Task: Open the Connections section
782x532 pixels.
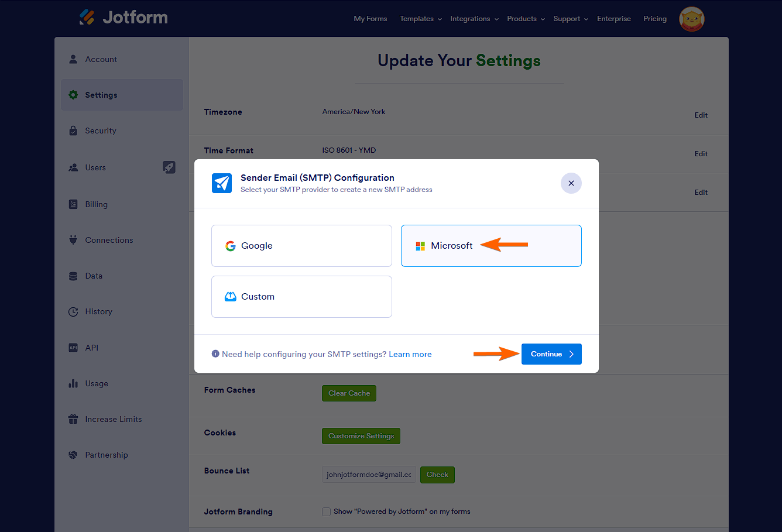Action: pyautogui.click(x=122, y=240)
